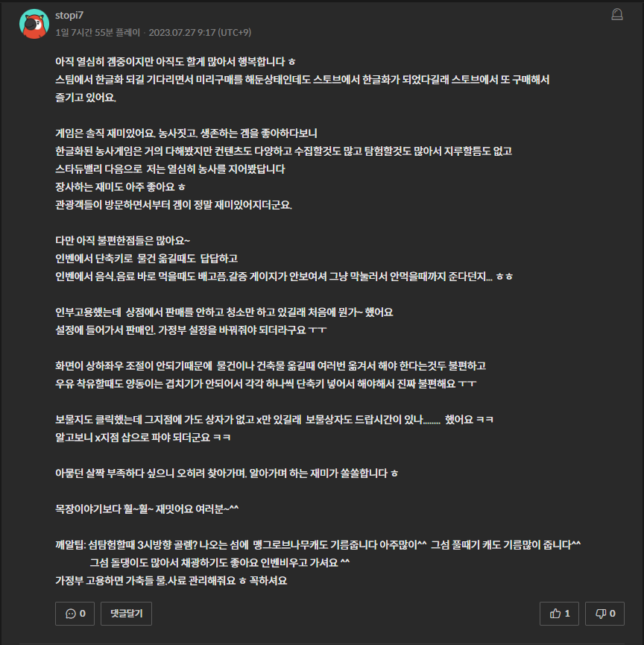Click the line starting 보물지도 클릭했는데
644x645 pixels.
click(x=274, y=420)
